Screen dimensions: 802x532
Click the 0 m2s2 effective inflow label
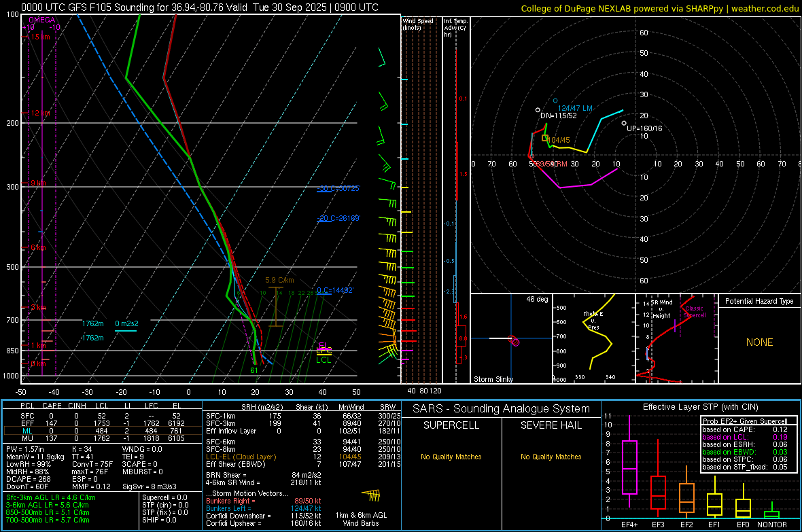[x=126, y=324]
